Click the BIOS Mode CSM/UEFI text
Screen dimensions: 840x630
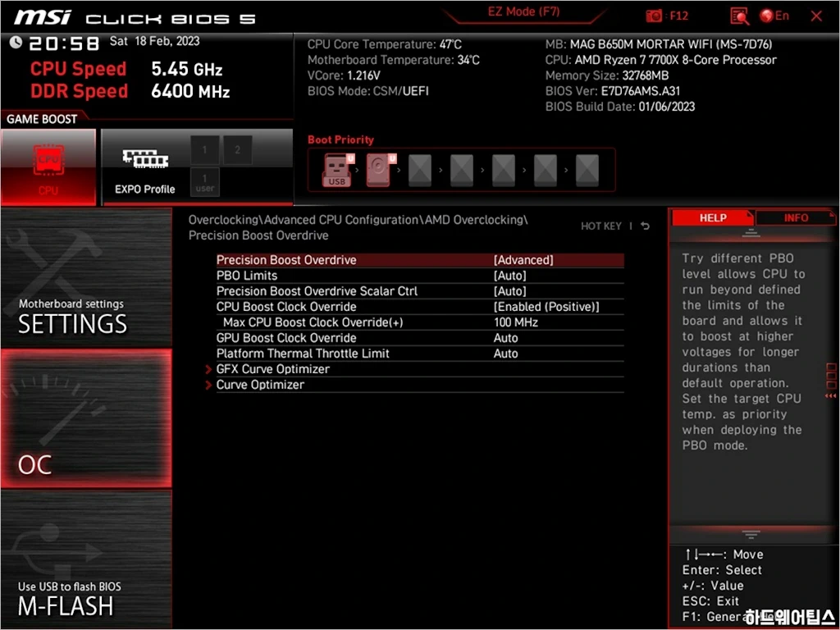368,91
